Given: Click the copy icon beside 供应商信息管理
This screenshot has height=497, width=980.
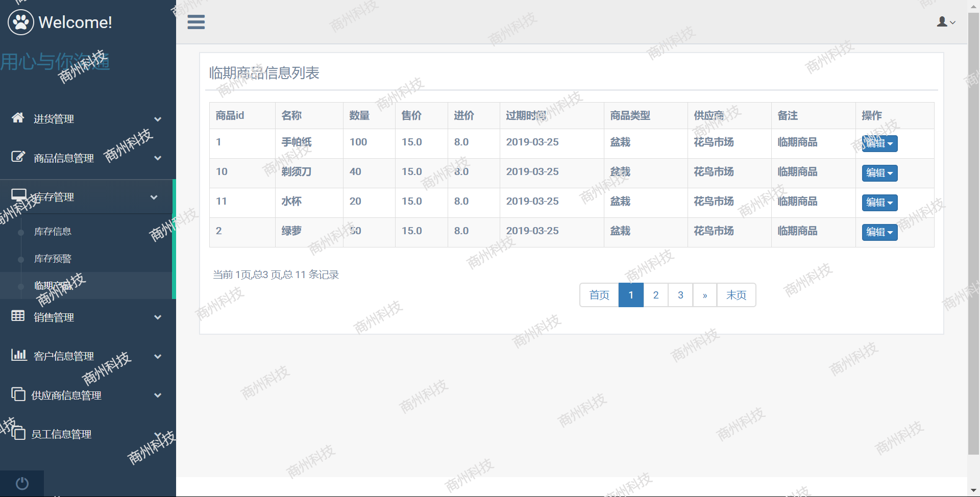Looking at the screenshot, I should [x=18, y=394].
